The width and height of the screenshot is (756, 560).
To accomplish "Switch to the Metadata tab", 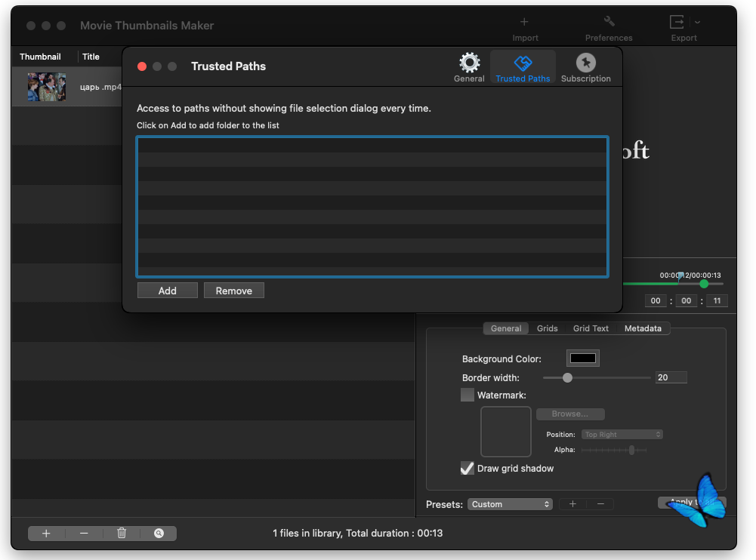I will coord(643,328).
